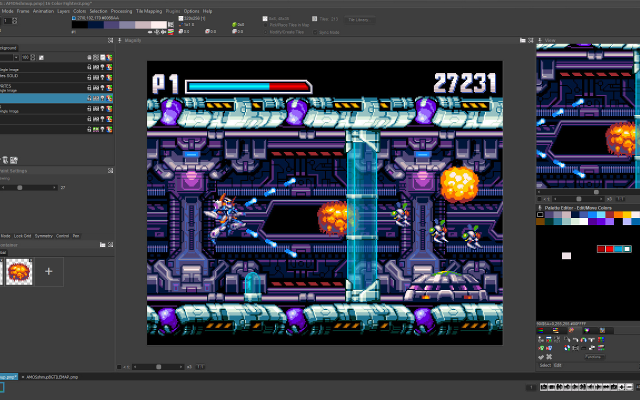Select Modify/Create Tiles radio option
The height and width of the screenshot is (400, 640).
tap(266, 32)
